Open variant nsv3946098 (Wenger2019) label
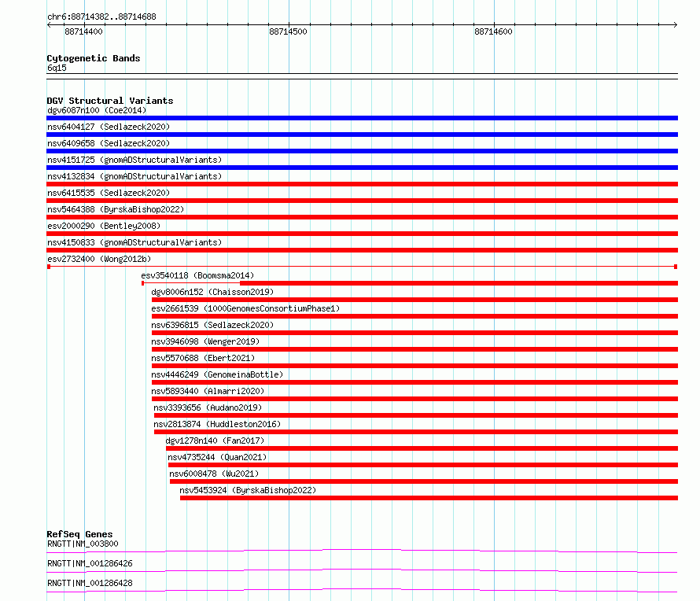Image resolution: width=700 pixels, height=601 pixels. point(205,341)
